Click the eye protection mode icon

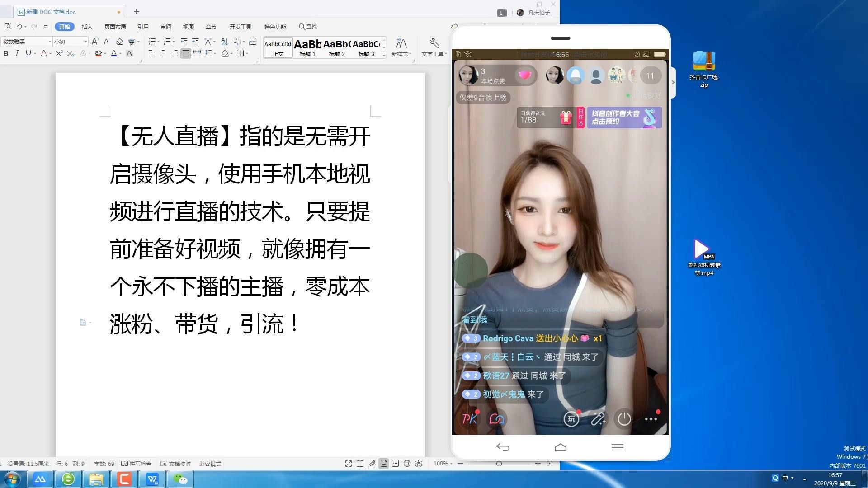419,464
